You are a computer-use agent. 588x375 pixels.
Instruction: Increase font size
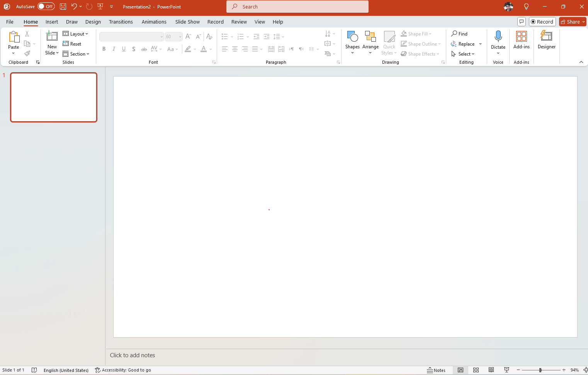pyautogui.click(x=188, y=36)
